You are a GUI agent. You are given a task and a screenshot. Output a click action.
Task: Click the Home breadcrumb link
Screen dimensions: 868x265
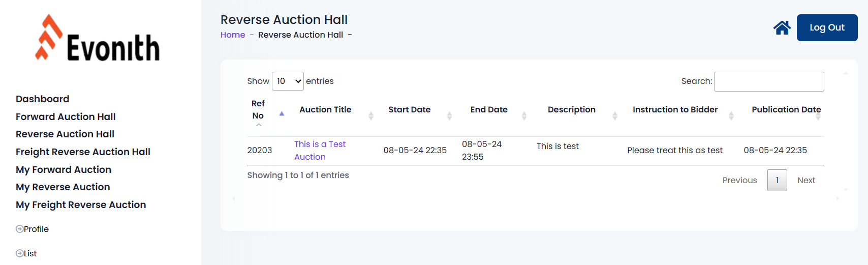pos(233,35)
